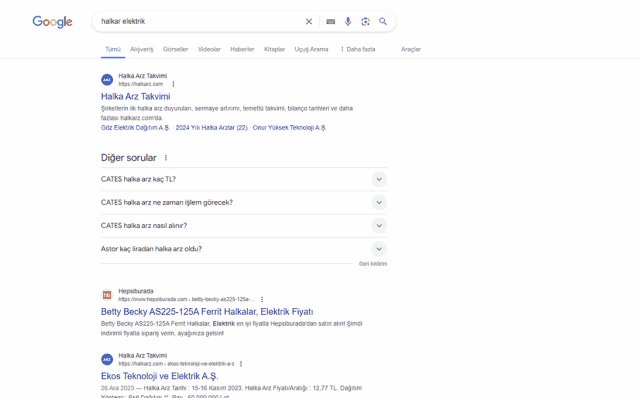
Task: Start voice search with microphone icon
Action: tap(348, 22)
